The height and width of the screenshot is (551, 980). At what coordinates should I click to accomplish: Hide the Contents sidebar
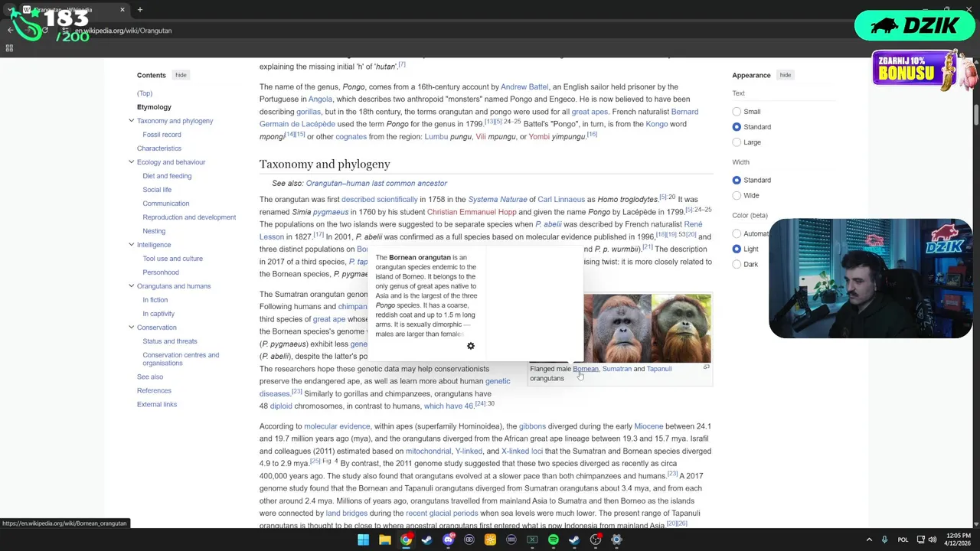(181, 75)
